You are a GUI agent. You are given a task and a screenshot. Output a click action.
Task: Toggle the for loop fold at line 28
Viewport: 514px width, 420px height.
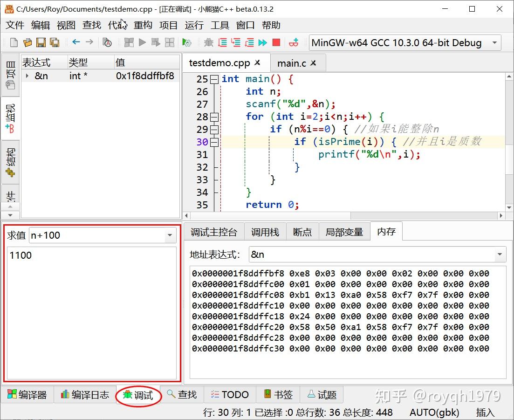pos(214,117)
